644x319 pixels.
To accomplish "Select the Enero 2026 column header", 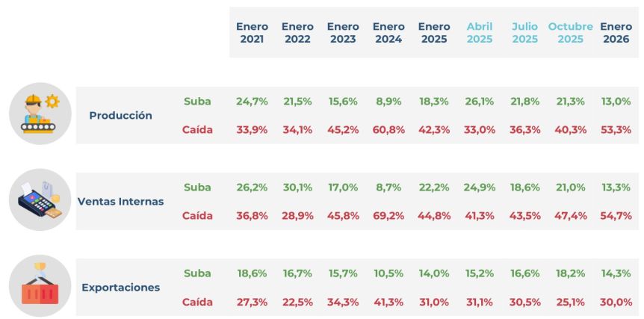I will point(616,33).
